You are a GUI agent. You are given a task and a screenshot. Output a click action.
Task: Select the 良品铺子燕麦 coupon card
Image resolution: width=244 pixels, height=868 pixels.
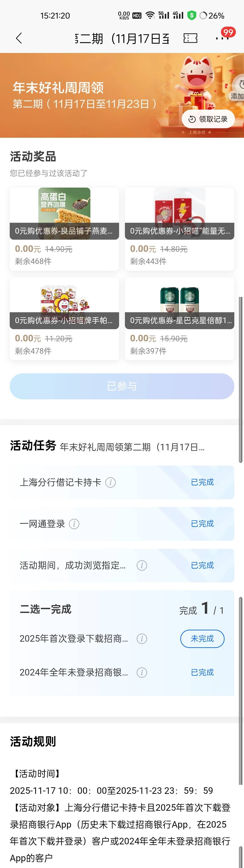(x=64, y=229)
